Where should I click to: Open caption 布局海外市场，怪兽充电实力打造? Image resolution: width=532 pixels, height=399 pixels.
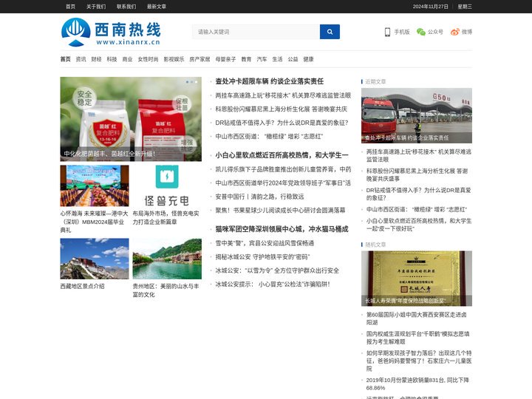[166, 217]
